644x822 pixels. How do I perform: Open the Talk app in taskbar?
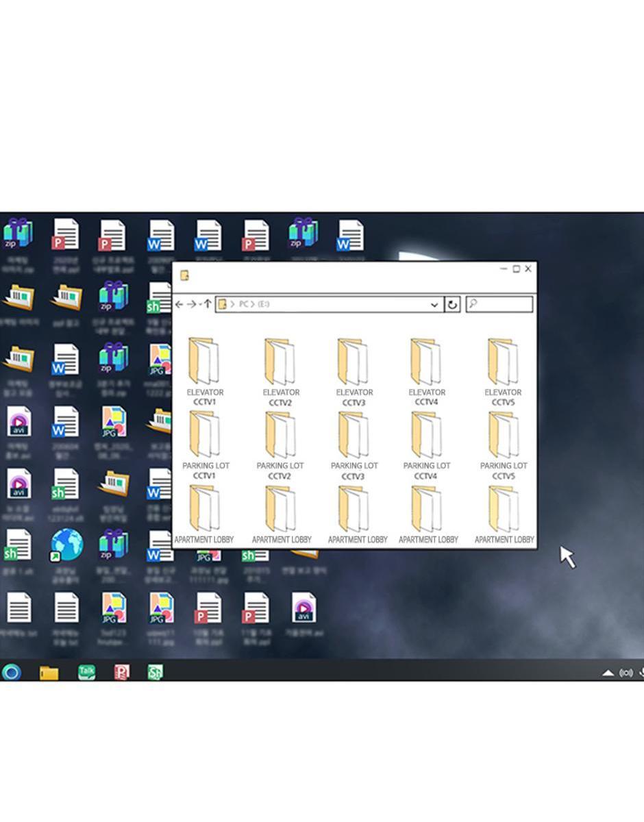86,672
